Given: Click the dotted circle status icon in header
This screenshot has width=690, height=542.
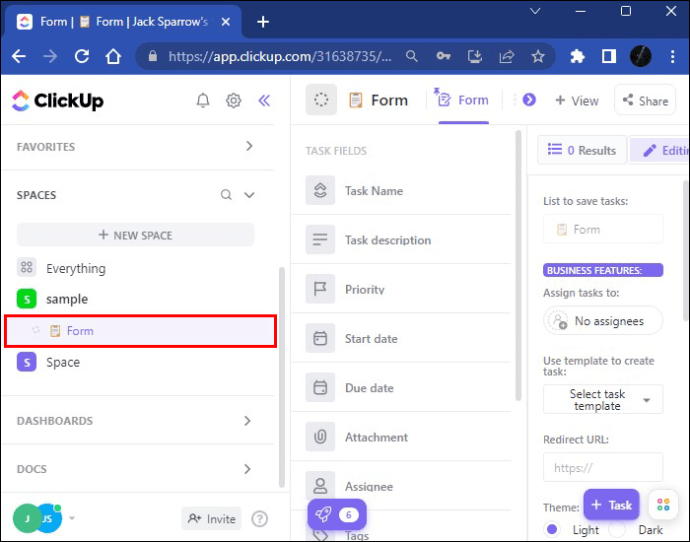Looking at the screenshot, I should click(x=321, y=100).
